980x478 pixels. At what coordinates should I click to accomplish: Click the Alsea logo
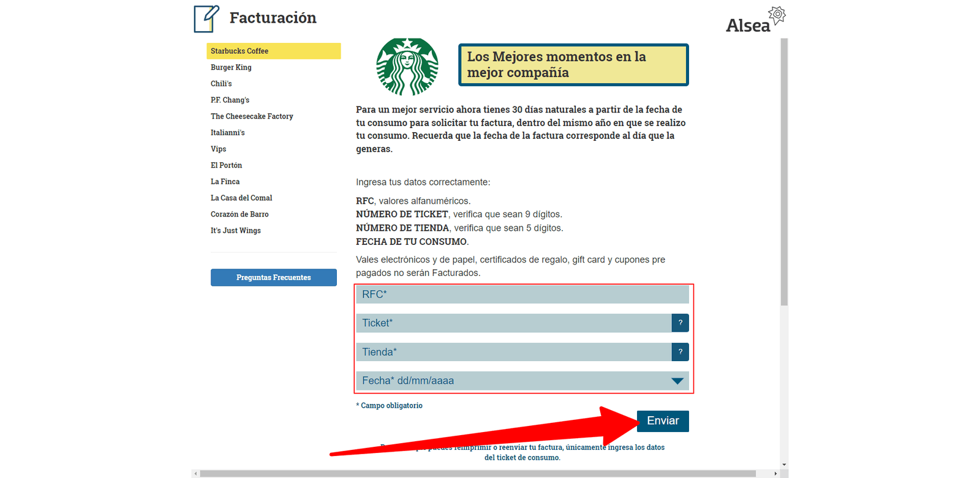click(x=755, y=20)
